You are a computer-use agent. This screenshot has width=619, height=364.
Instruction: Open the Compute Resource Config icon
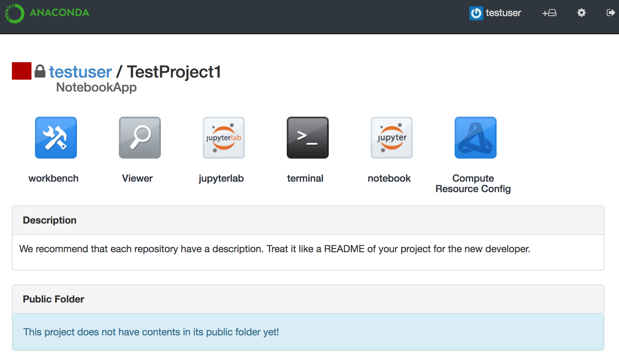[476, 138]
